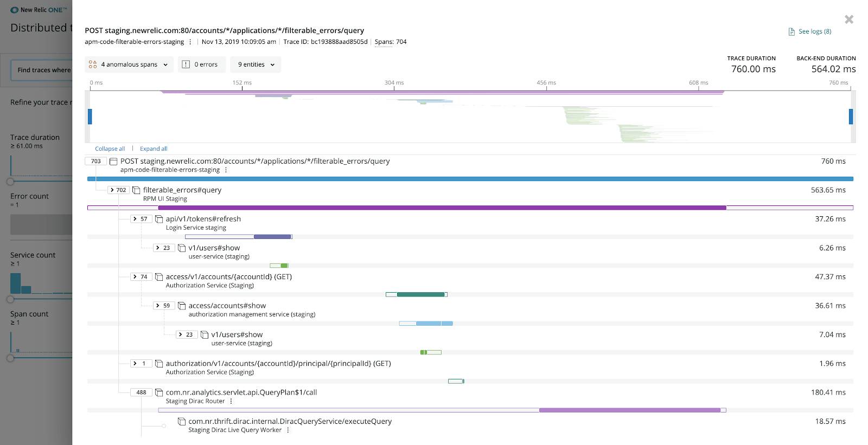The width and height of the screenshot is (868, 445).
Task: Click span icon for v1/users#show 6.26 ms
Action: tap(182, 248)
